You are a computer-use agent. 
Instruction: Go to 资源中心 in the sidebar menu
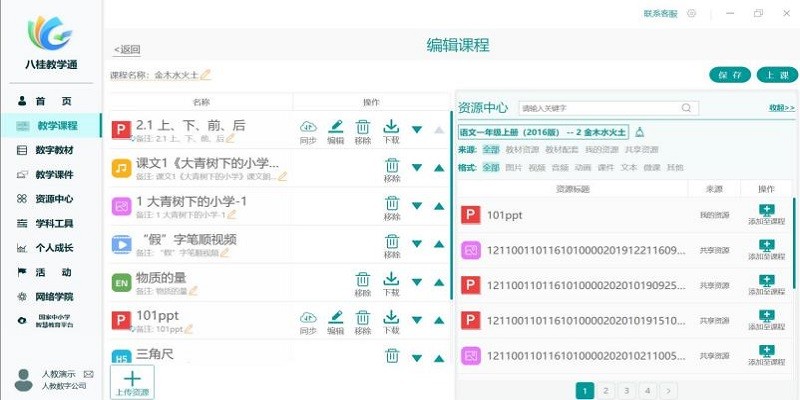point(54,199)
